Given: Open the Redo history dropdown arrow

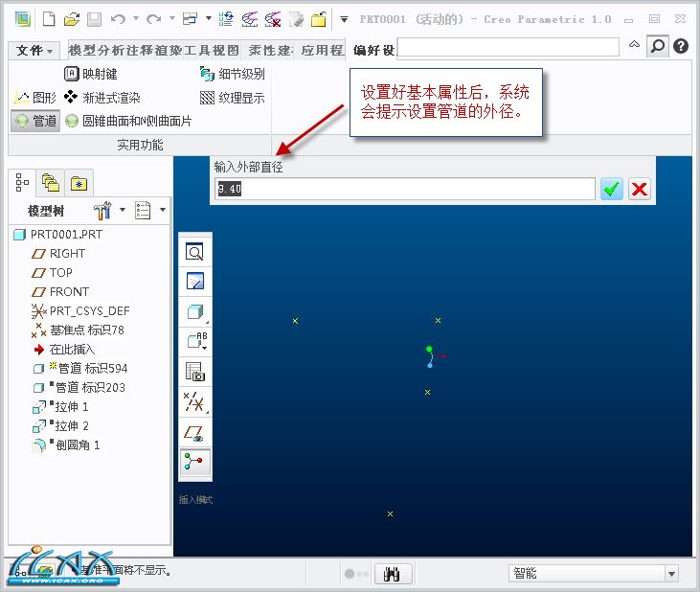Looking at the screenshot, I should [171, 19].
